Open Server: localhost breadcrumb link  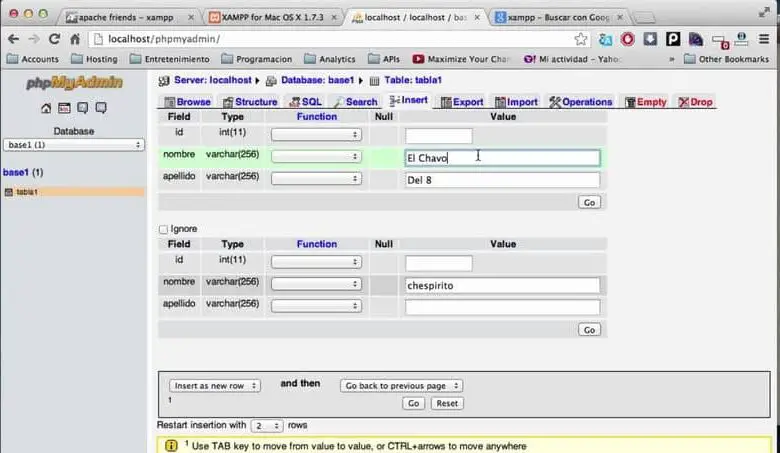(x=212, y=80)
